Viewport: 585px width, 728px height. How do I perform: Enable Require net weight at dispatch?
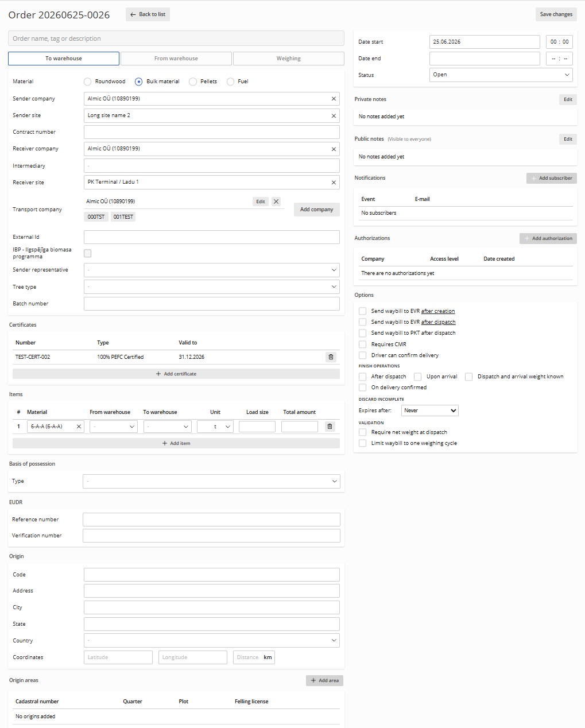pos(362,432)
